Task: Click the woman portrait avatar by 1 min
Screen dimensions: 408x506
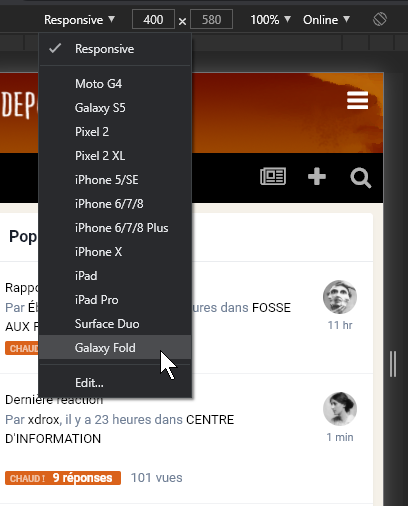Action: click(340, 409)
